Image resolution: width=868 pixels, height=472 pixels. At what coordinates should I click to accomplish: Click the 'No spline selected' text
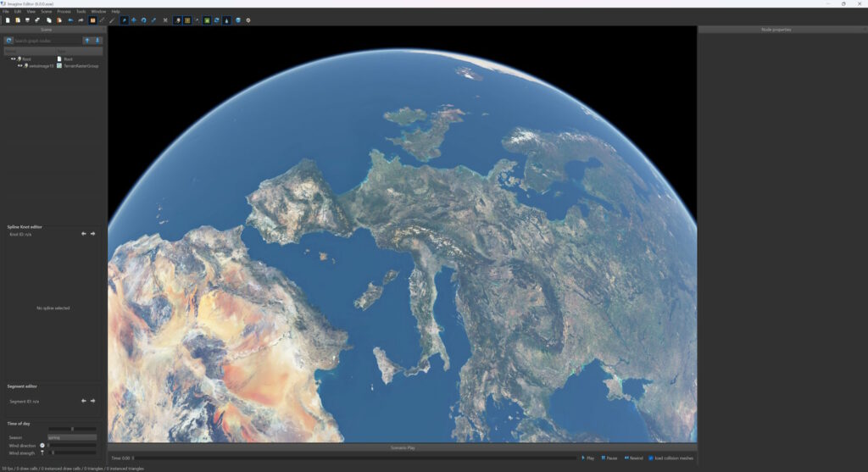click(53, 308)
